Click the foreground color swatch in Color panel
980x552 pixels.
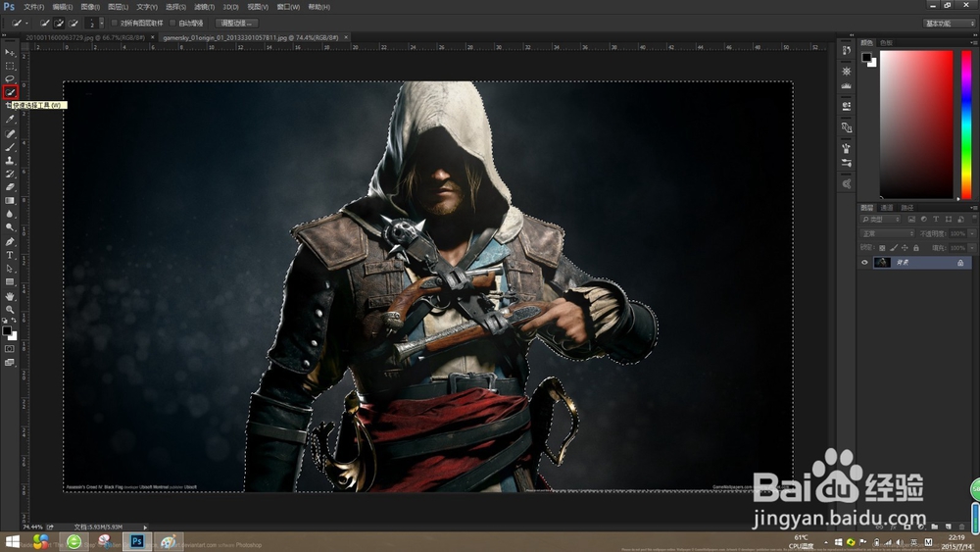point(866,57)
